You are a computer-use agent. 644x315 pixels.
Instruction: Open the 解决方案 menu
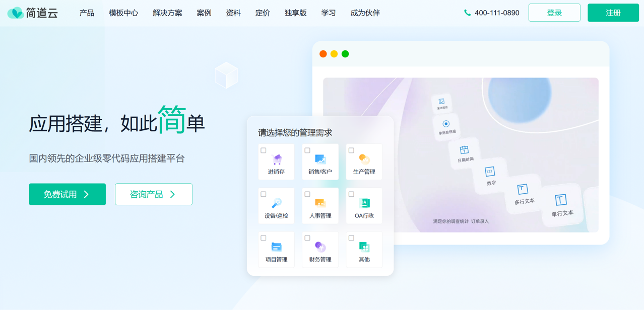pyautogui.click(x=167, y=13)
